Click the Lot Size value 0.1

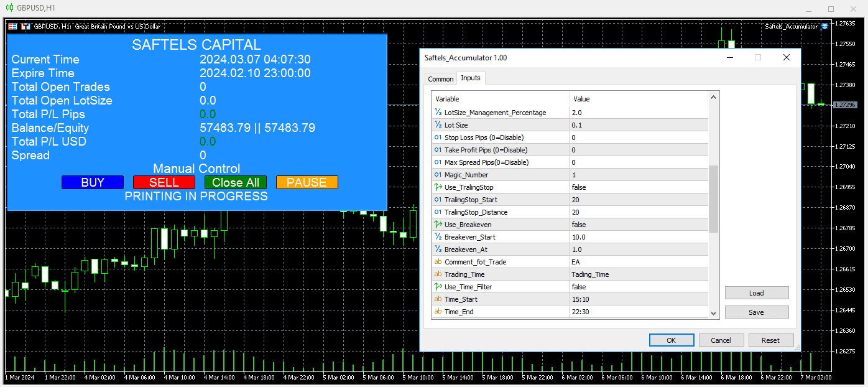[x=639, y=125]
